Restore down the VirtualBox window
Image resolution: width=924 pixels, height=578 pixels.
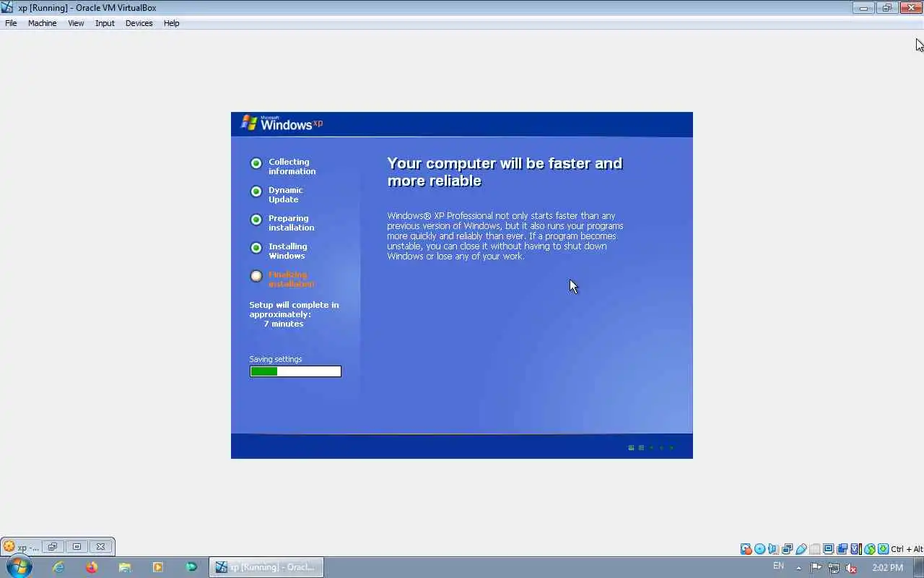click(886, 8)
